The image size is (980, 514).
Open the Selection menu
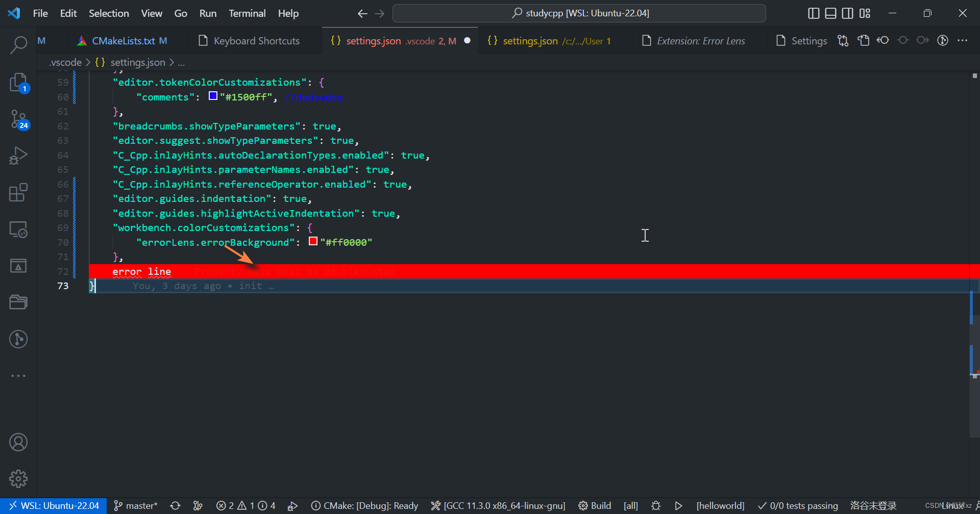[109, 13]
